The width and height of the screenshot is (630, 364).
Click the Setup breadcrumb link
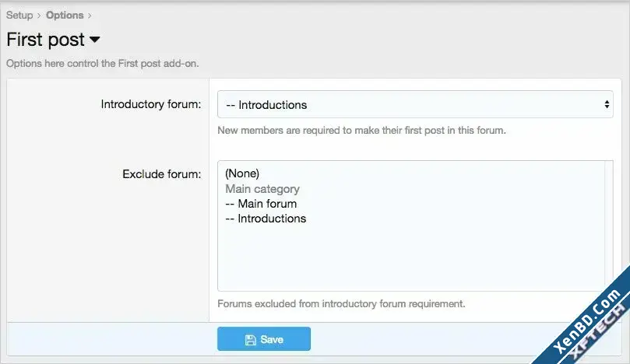point(19,16)
